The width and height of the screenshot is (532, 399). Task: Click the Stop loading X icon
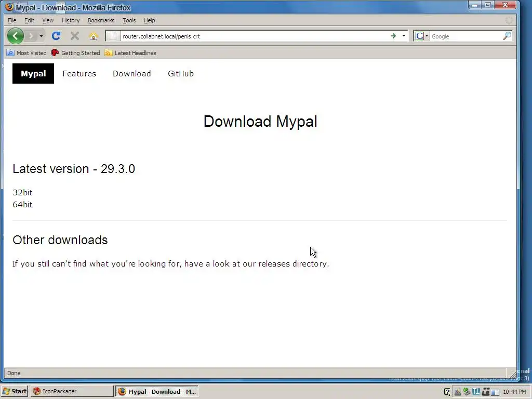[75, 36]
